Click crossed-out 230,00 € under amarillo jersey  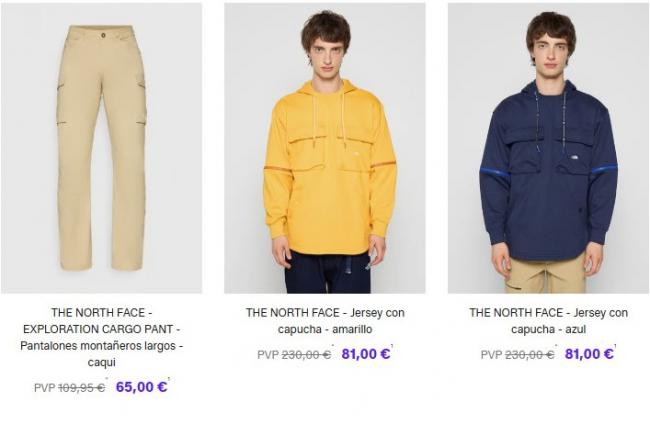coord(306,355)
